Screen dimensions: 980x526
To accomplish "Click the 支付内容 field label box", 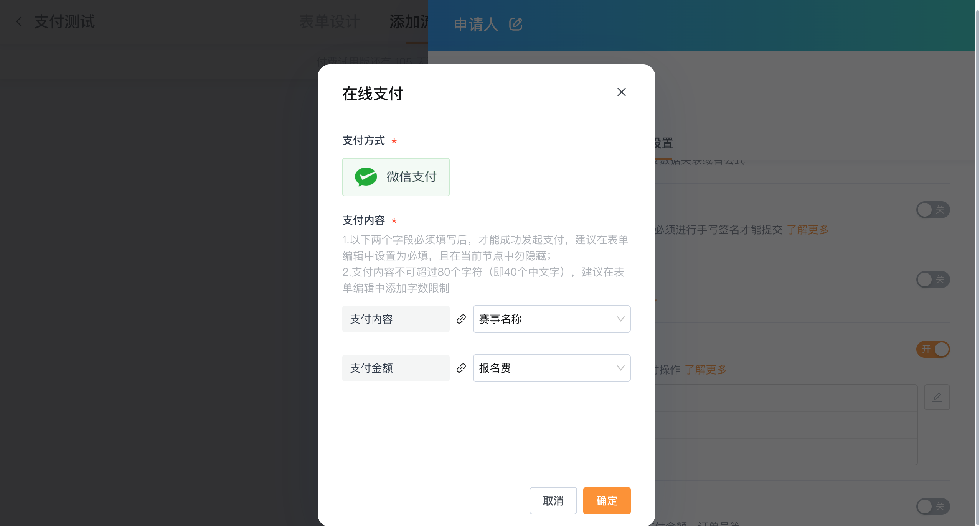I will pyautogui.click(x=396, y=319).
